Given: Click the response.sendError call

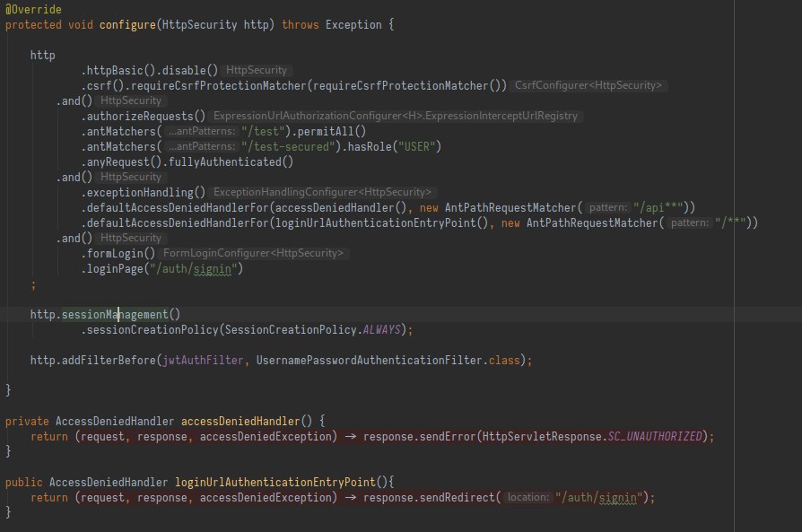Looking at the screenshot, I should tap(420, 436).
